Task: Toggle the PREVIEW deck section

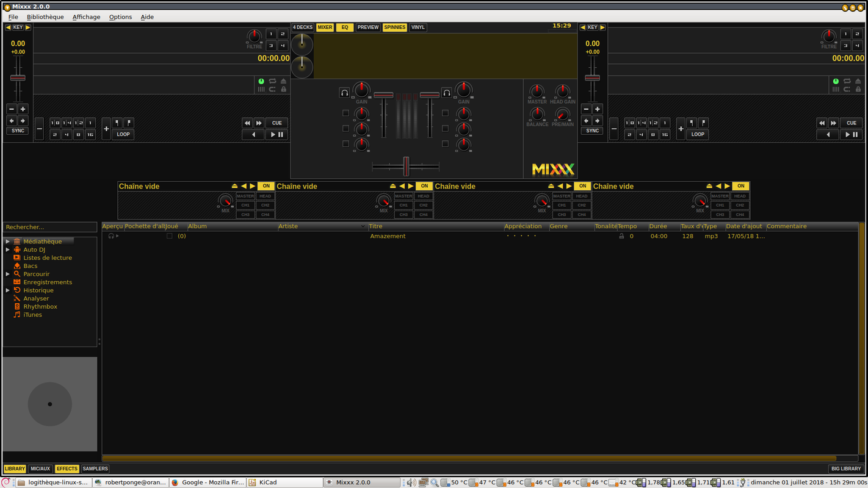Action: point(368,27)
